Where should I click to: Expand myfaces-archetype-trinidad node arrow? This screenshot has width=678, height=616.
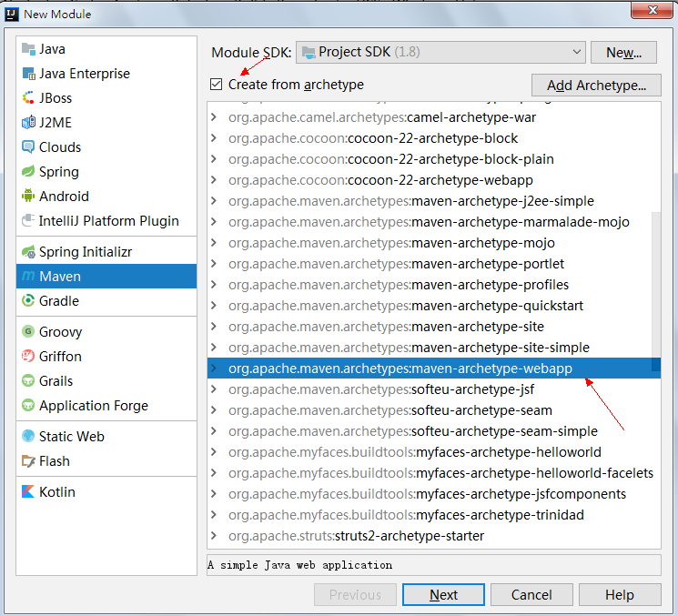pyautogui.click(x=214, y=515)
